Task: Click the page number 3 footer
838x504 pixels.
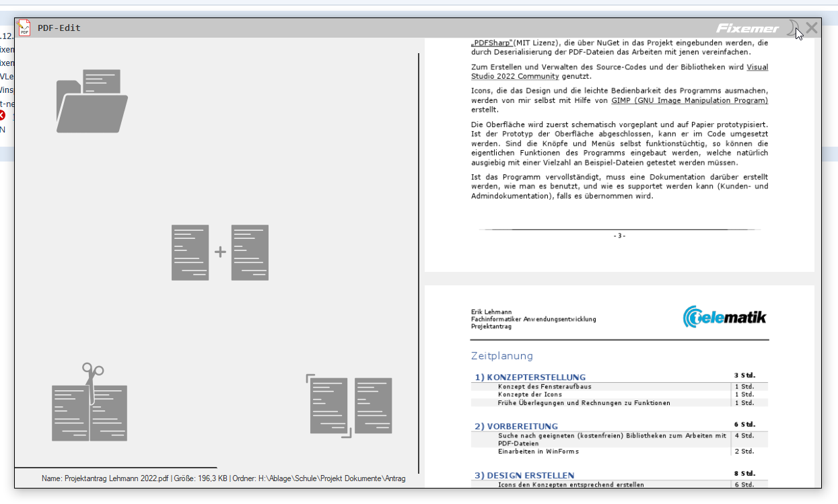Action: click(619, 236)
